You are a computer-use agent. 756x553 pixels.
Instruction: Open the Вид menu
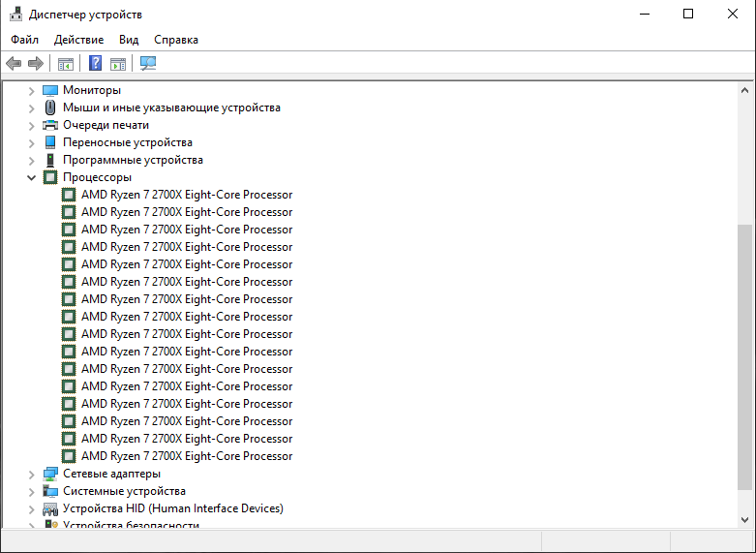pos(129,40)
